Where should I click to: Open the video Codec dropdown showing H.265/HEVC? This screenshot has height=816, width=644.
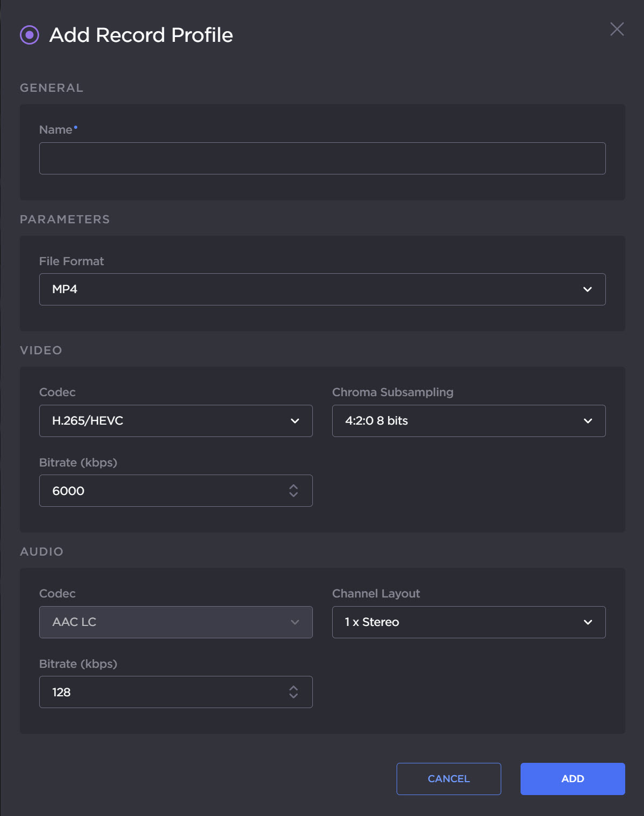click(176, 421)
